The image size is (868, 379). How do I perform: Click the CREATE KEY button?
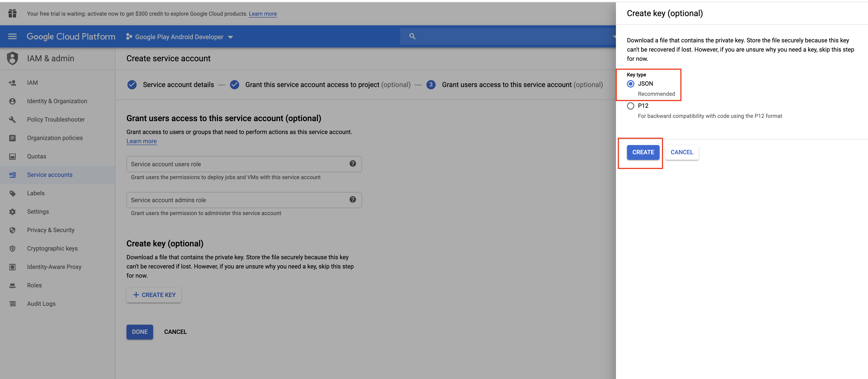pos(154,295)
